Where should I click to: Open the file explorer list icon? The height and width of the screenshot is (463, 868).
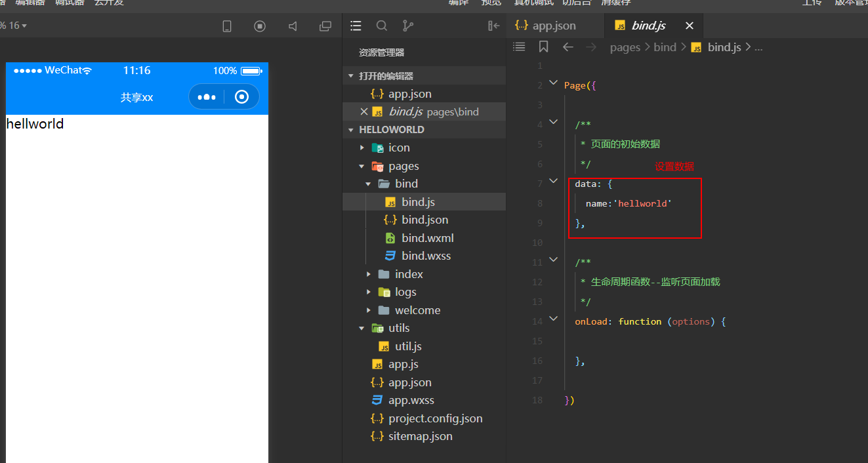pyautogui.click(x=356, y=26)
